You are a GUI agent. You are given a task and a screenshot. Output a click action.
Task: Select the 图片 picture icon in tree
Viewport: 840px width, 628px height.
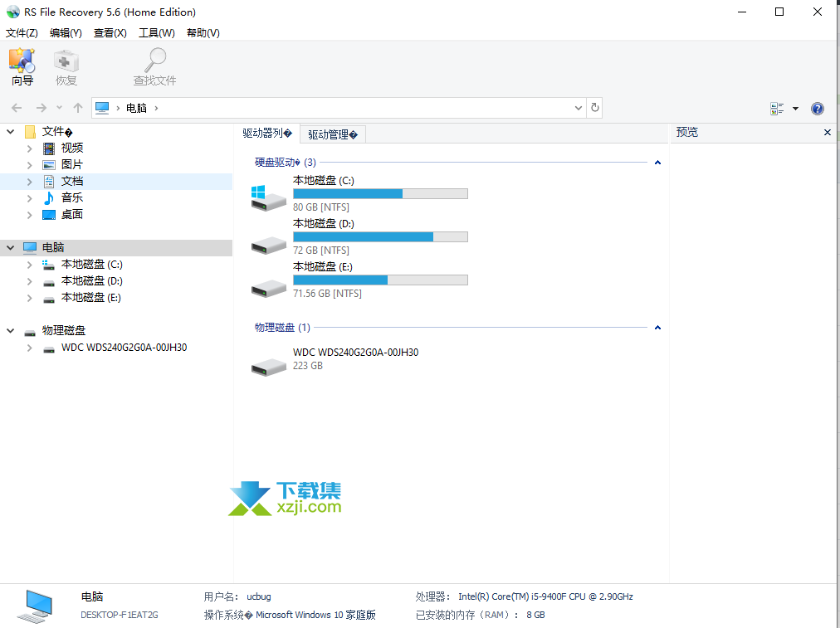coord(49,165)
